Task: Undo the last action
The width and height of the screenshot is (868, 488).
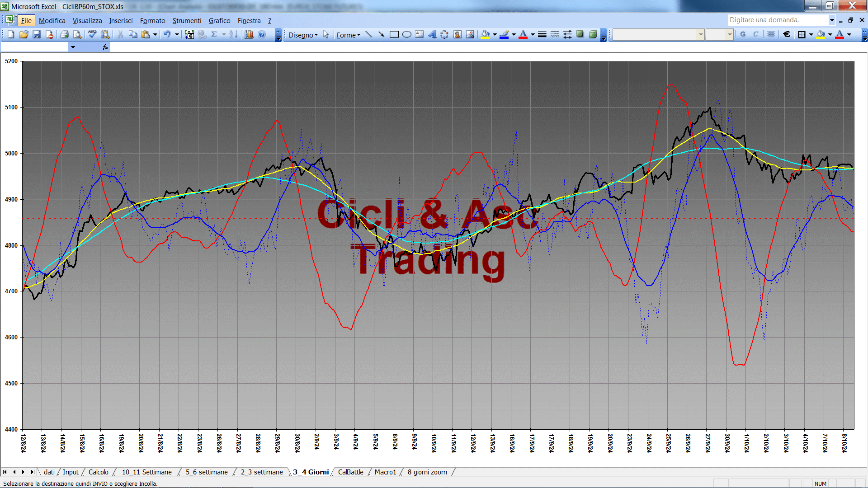Action: 167,34
